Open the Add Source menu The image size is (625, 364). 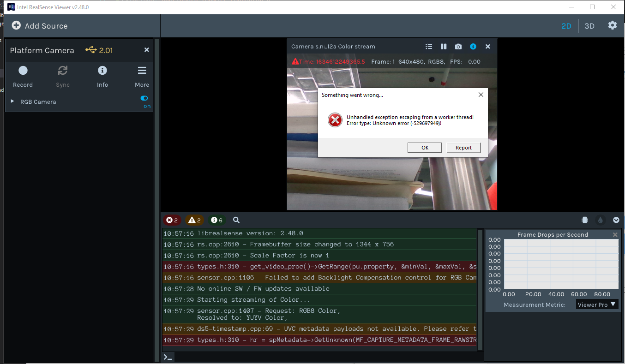39,25
